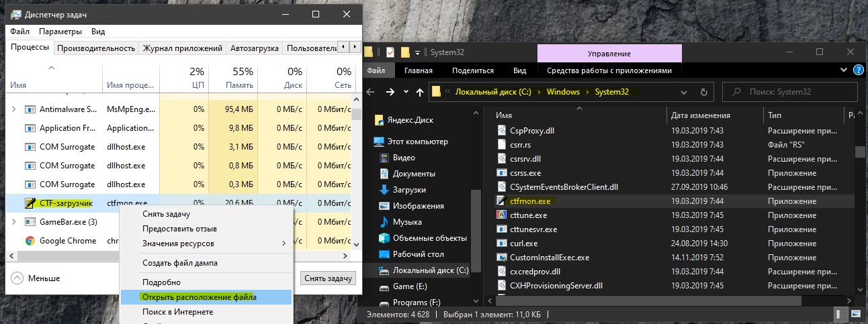Click the Antimalware Service process icon
The height and width of the screenshot is (324, 868).
tap(31, 109)
